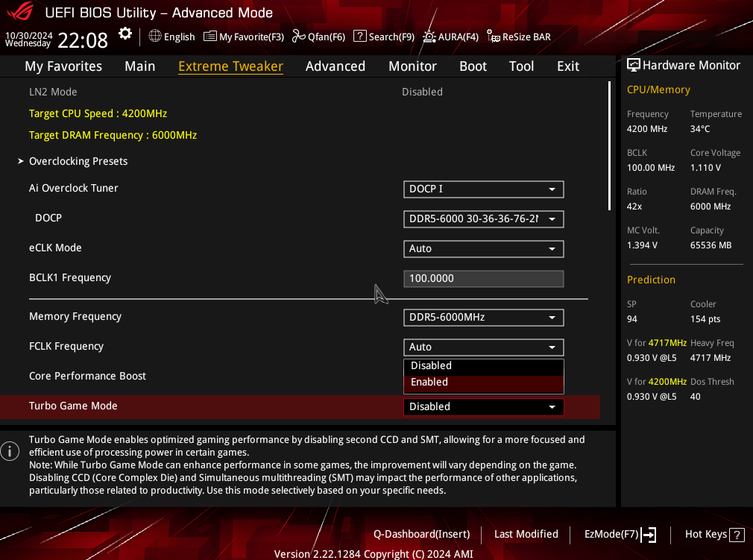Click the ReSize BAR icon

(x=494, y=37)
